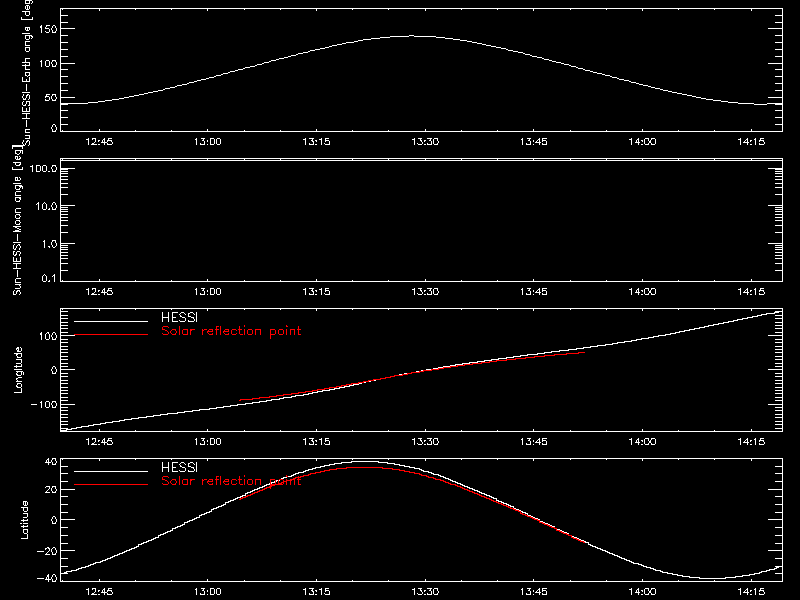Screen dimensions: 800x600
Task: Click tick label 0 on Longitude plot
Action: [55, 370]
